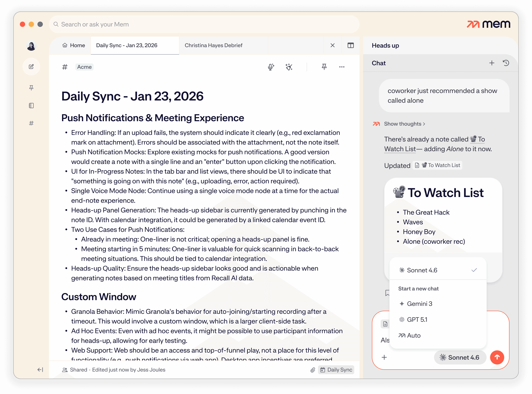Switch to Christina Hayes Debrief tab
This screenshot has width=532, height=394.
213,45
